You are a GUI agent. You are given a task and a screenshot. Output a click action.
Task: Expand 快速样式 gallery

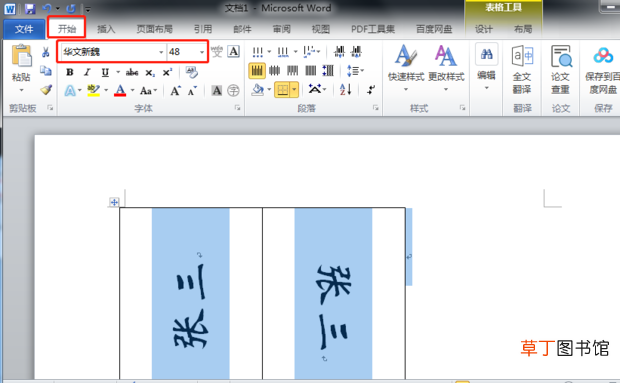point(406,68)
